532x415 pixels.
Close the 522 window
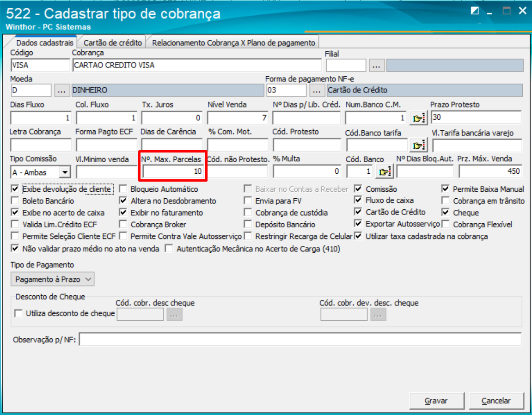[x=522, y=11]
